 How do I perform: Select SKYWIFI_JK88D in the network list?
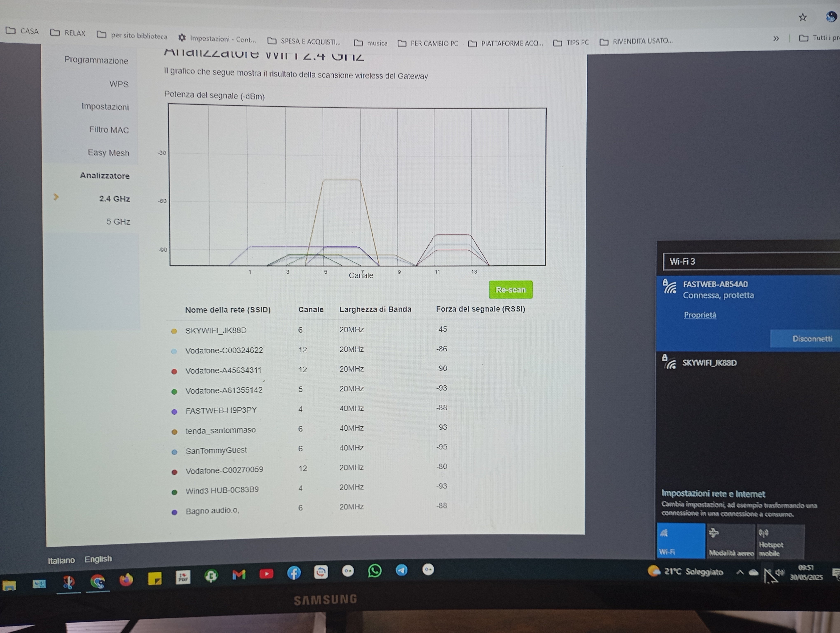point(709,363)
